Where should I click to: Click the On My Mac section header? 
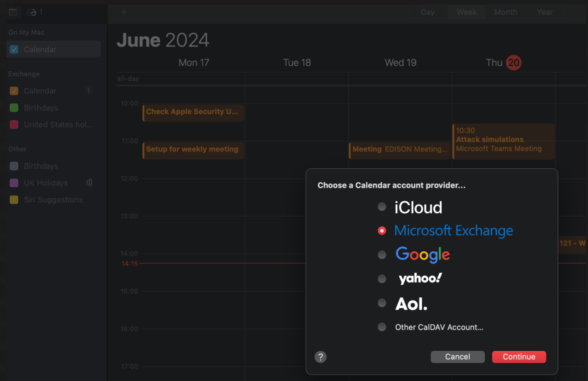pyautogui.click(x=26, y=32)
